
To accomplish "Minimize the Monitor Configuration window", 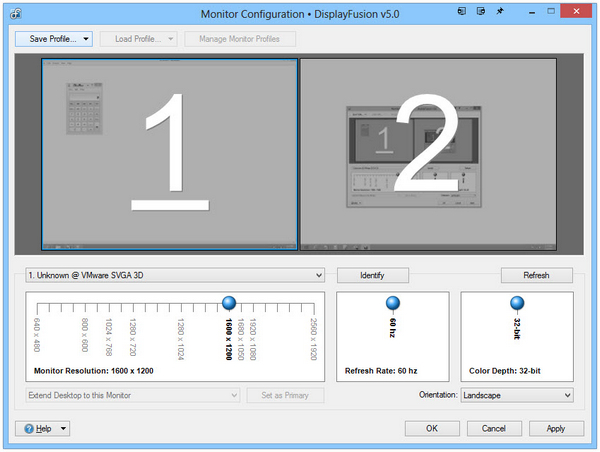I will (x=532, y=13).
